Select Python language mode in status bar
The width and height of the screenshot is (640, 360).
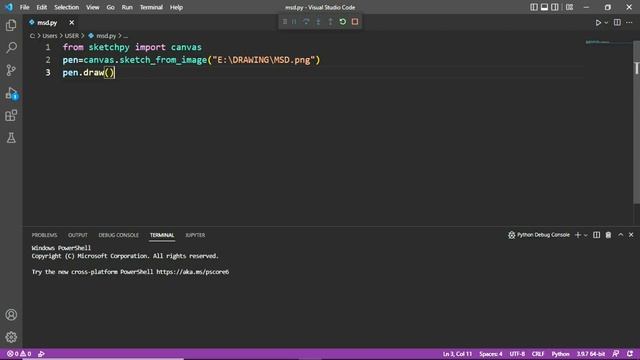pos(560,354)
